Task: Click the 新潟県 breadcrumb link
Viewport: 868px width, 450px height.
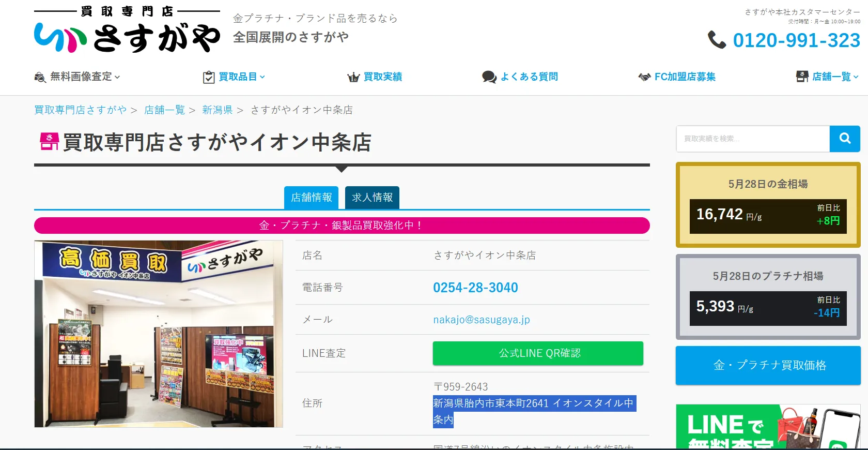Action: click(x=217, y=110)
